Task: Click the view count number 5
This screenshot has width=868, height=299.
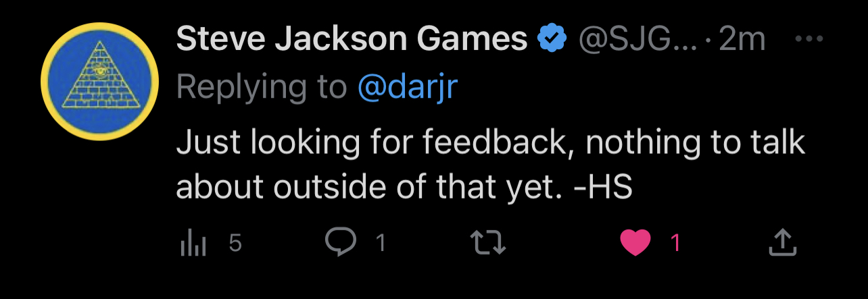Action: click(235, 242)
